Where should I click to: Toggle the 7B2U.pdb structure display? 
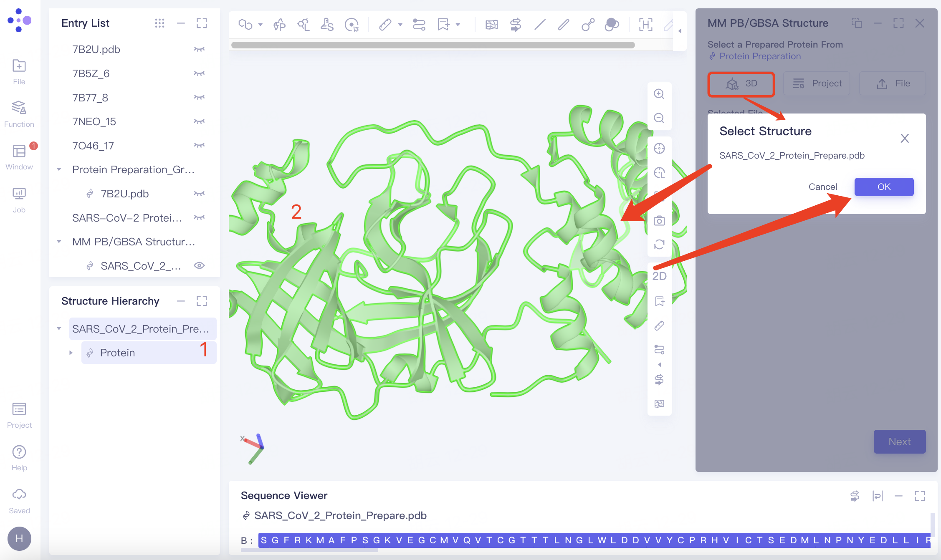(200, 49)
